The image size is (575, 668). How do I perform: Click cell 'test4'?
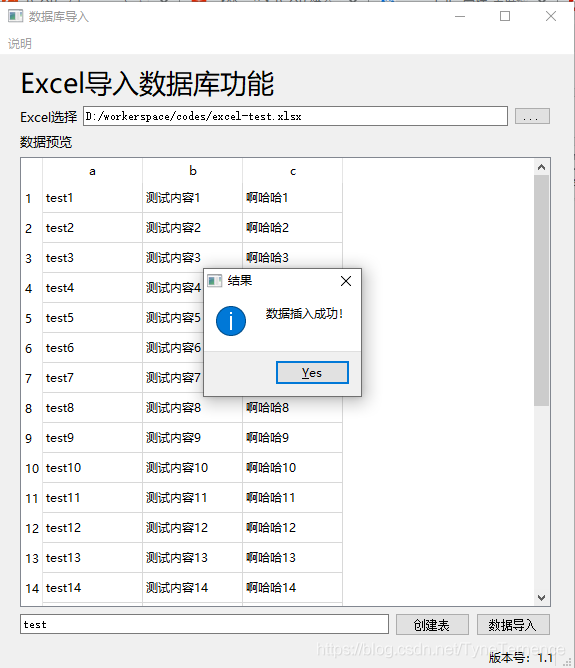point(92,288)
